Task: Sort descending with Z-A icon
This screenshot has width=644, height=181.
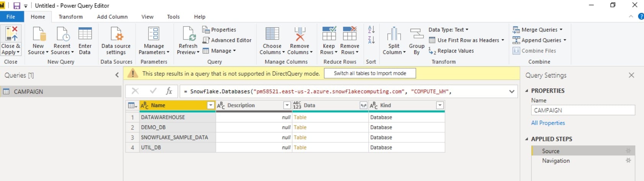Action: click(371, 40)
